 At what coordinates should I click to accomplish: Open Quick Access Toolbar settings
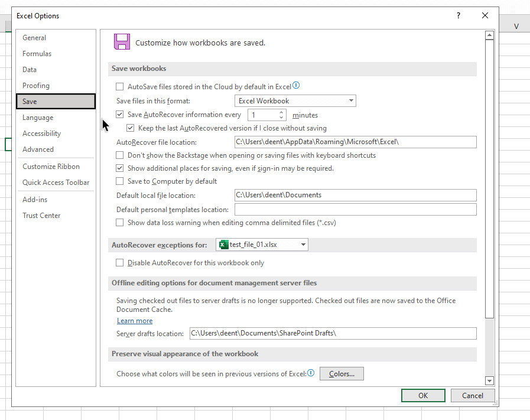tap(56, 183)
